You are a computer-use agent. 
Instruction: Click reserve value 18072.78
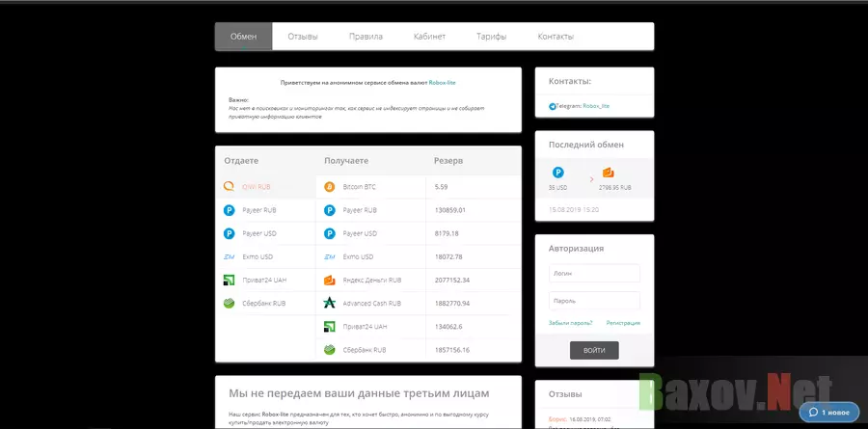448,256
